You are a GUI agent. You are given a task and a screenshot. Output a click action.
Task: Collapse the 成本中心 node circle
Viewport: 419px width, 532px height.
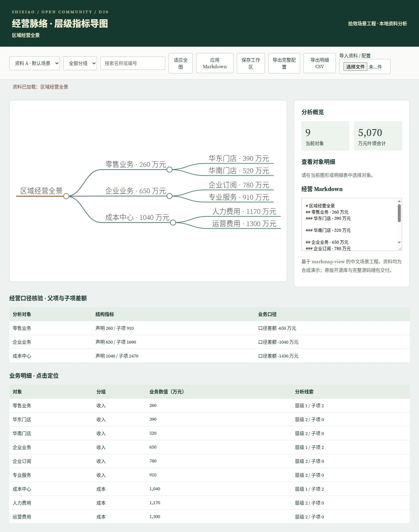click(173, 222)
